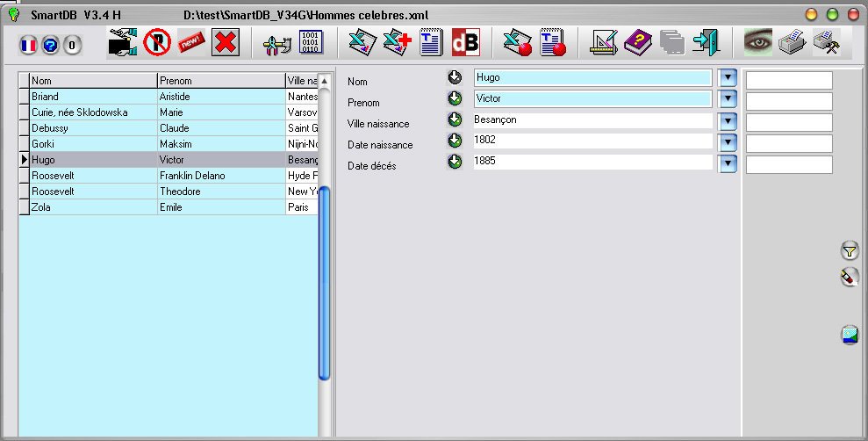Click the red 'new!' tag icon
The image size is (868, 441).
[190, 42]
